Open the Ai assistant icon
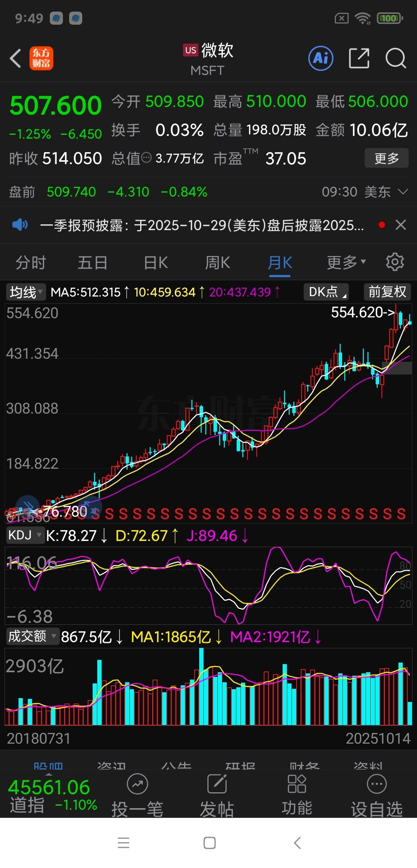The height and width of the screenshot is (868, 417). coord(321,59)
